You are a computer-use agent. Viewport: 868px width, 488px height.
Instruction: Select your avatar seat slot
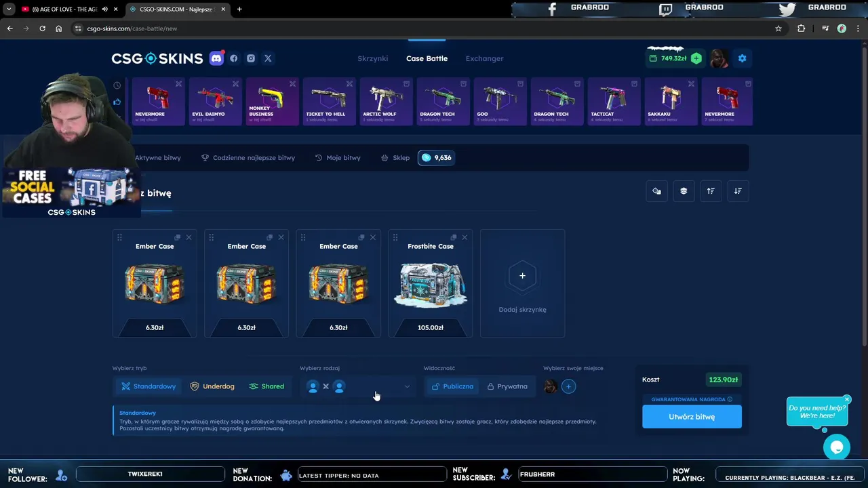pos(551,386)
